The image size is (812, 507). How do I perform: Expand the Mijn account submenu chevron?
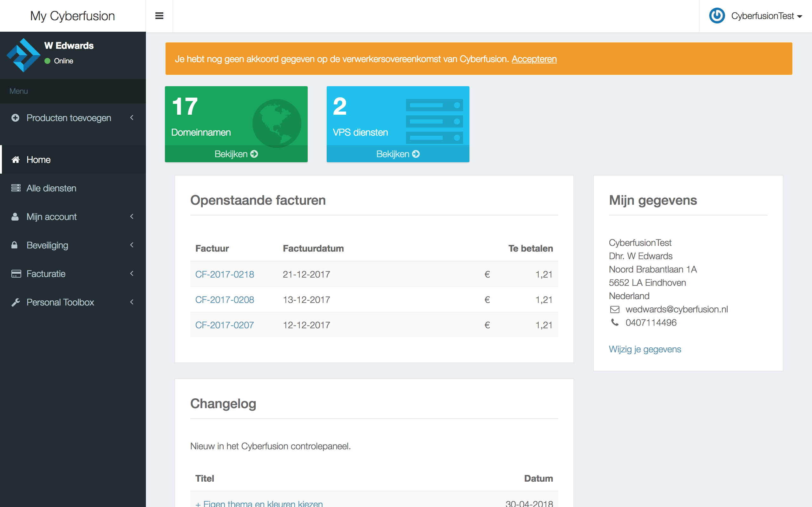tap(132, 217)
